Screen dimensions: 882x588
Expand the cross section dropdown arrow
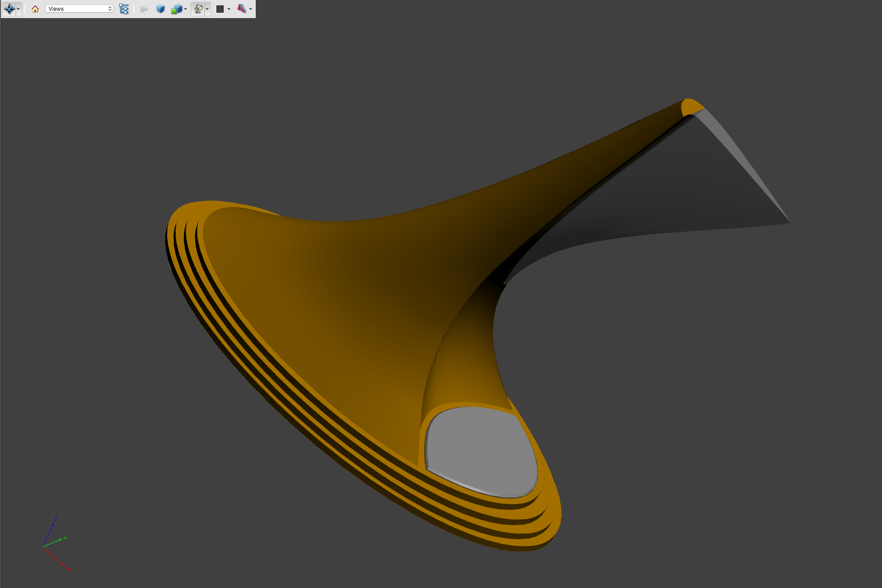tap(250, 9)
